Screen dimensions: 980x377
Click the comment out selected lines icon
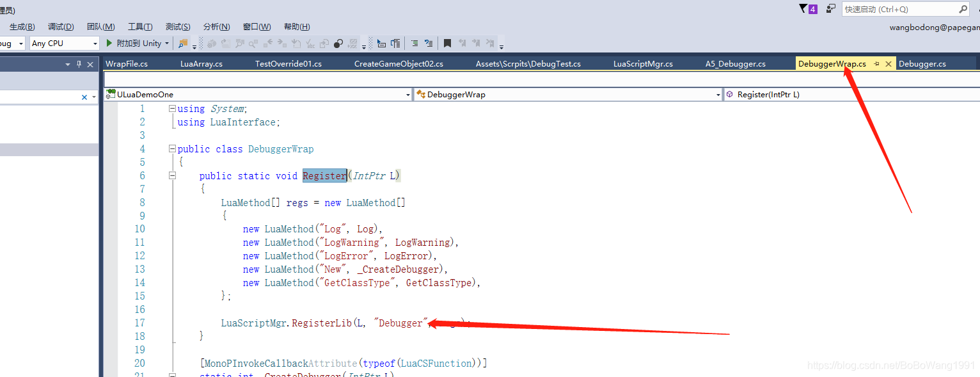pyautogui.click(x=415, y=44)
